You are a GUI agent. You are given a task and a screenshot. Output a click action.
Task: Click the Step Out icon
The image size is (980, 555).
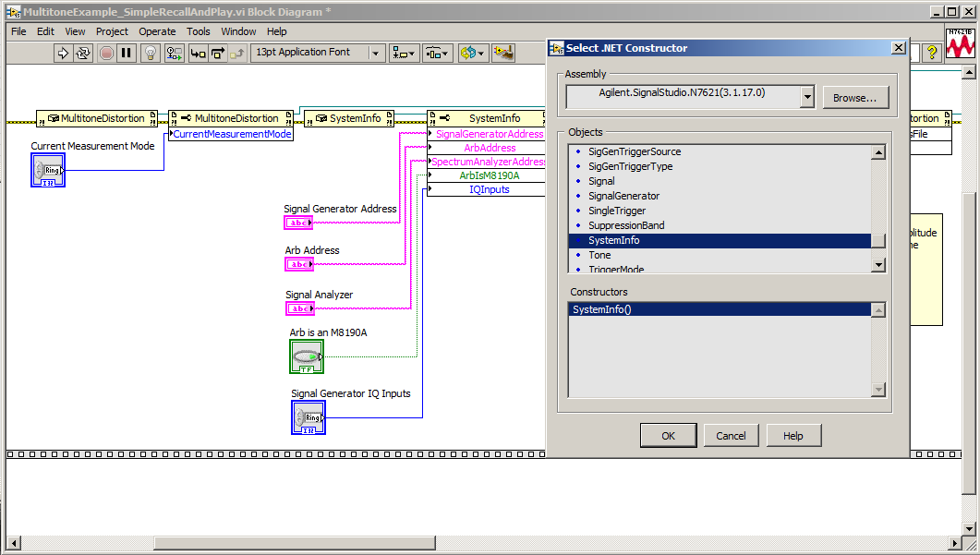pyautogui.click(x=236, y=54)
